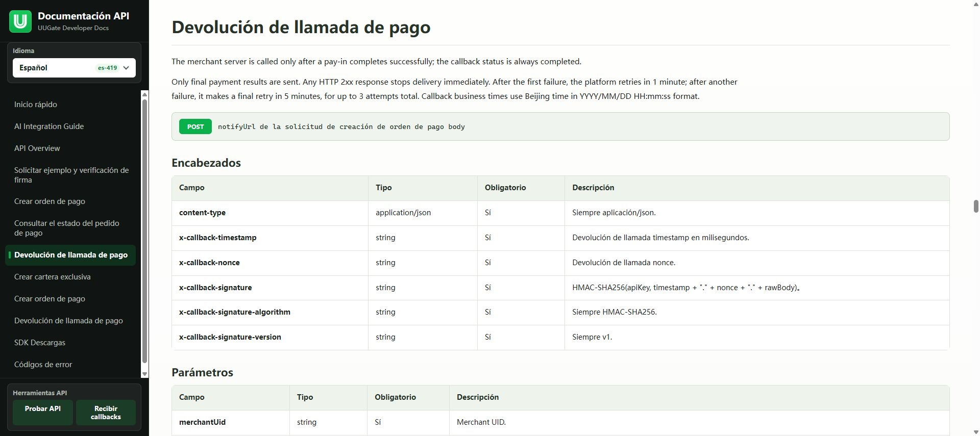Click the merchantUid parameter cell

coord(231,422)
